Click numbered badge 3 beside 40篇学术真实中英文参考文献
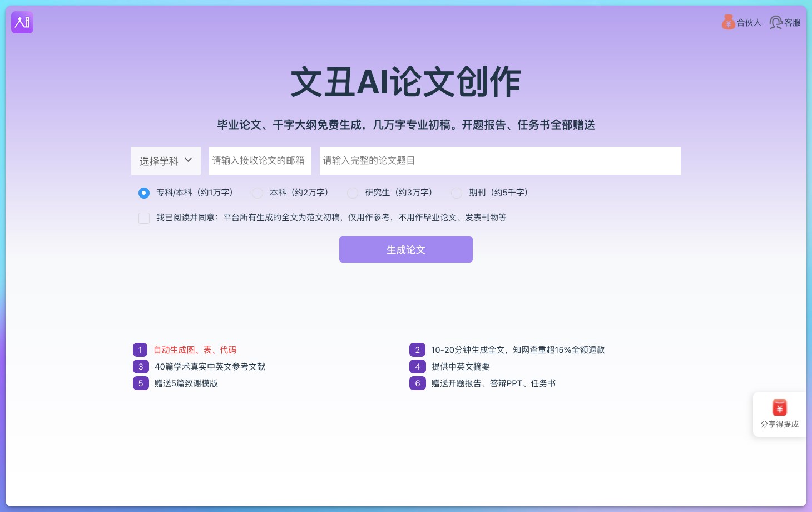 point(140,366)
